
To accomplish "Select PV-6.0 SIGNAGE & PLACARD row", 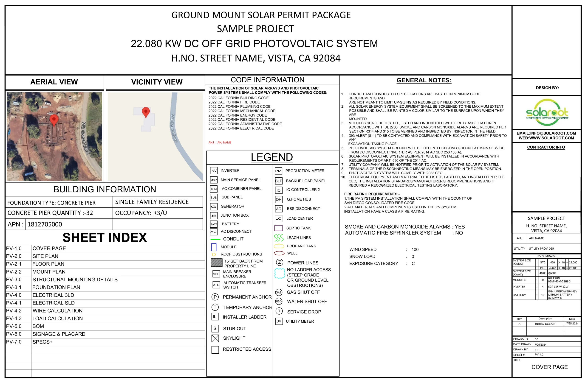I will 105,334.
